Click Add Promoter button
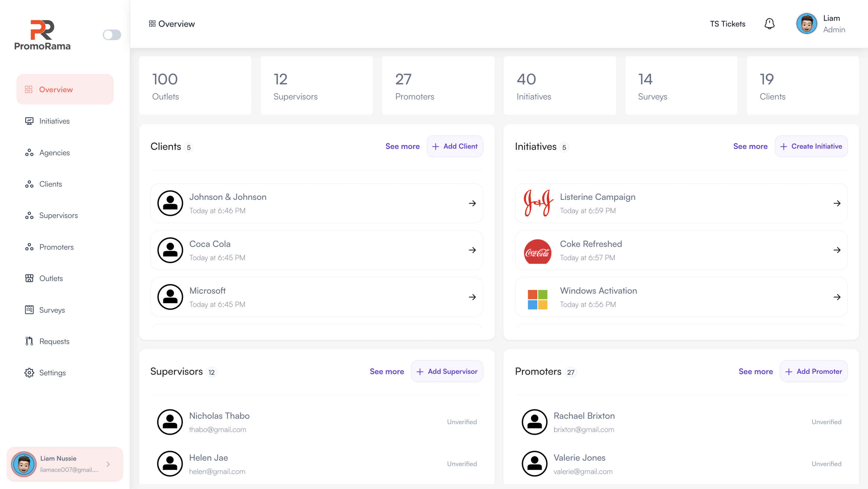 [813, 371]
